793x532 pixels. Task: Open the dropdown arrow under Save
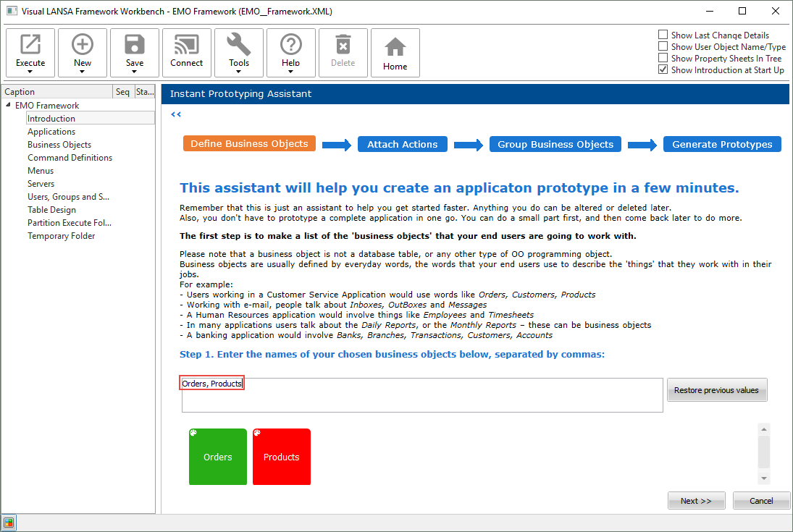pos(134,72)
